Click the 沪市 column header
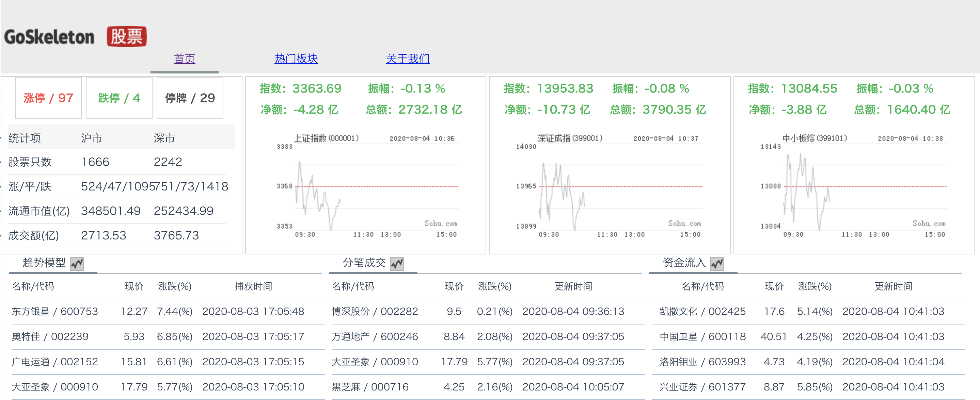This screenshot has height=400, width=980. click(92, 138)
